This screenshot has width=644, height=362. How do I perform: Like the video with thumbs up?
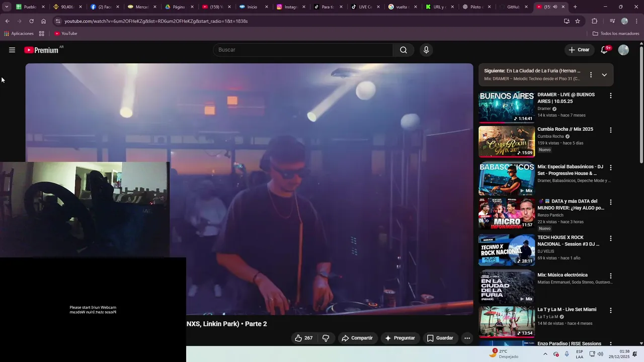click(303, 338)
